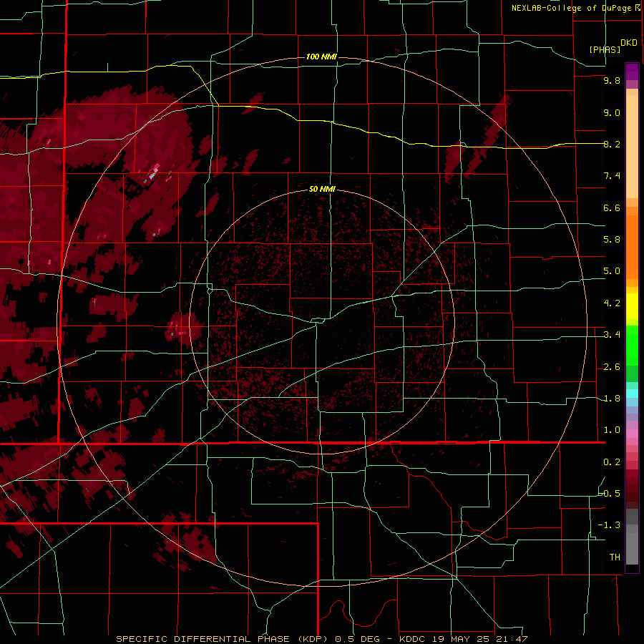644x644 pixels.
Task: Click the 5.0 scale value
Action: click(612, 271)
